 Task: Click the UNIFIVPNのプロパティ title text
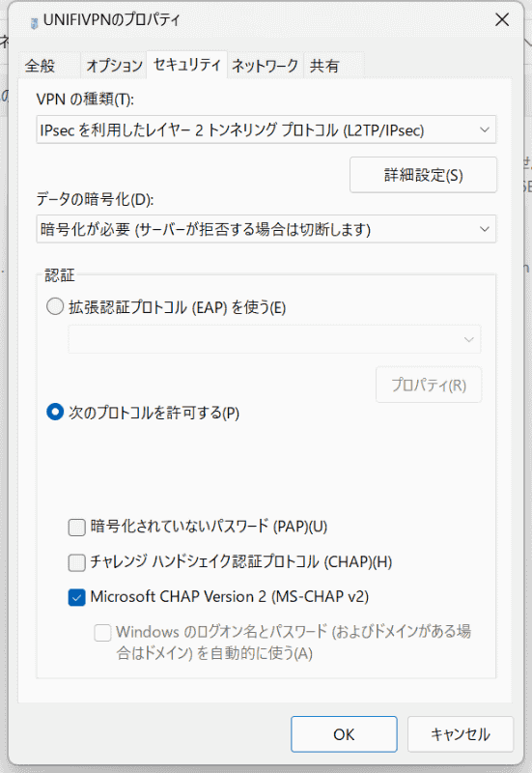click(112, 19)
